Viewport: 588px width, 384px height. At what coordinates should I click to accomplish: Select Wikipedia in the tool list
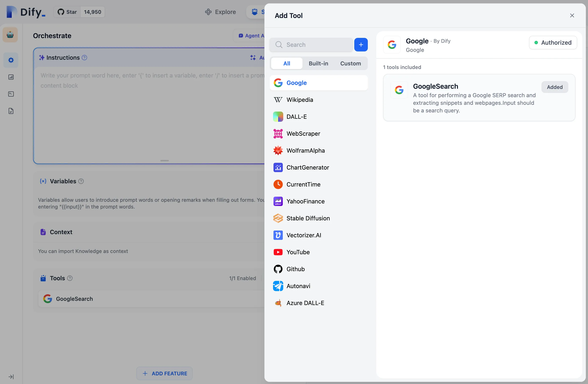coord(299,100)
